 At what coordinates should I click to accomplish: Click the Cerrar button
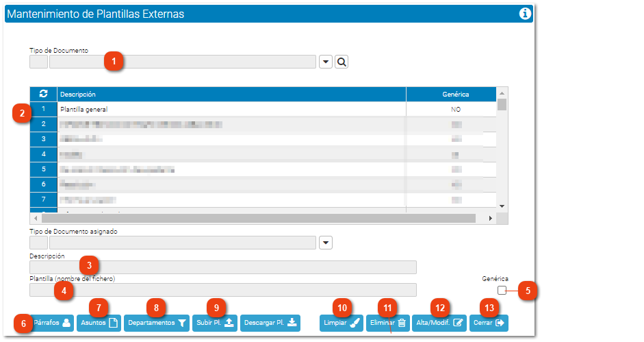pos(489,323)
